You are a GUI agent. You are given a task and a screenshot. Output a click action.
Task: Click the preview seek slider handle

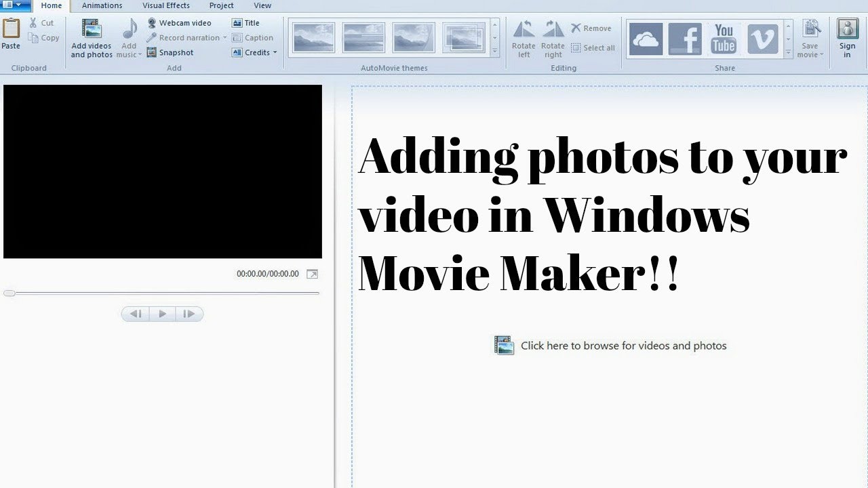9,293
